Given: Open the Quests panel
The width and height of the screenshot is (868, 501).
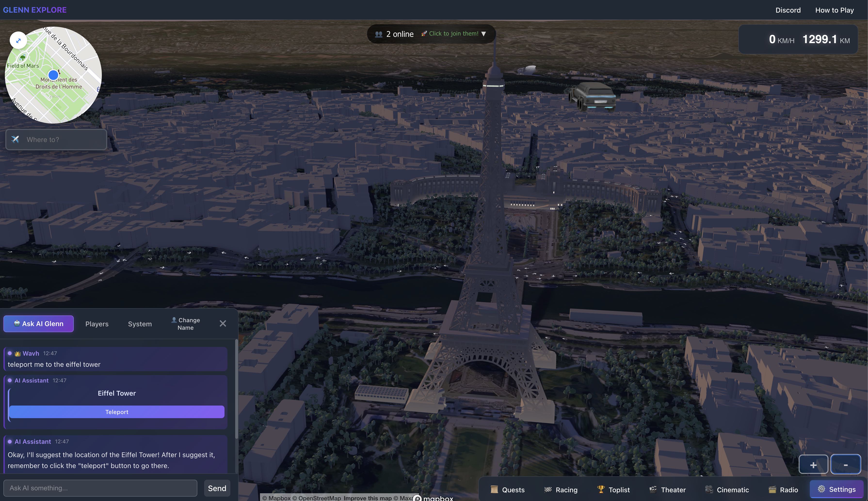Looking at the screenshot, I should click(x=507, y=489).
